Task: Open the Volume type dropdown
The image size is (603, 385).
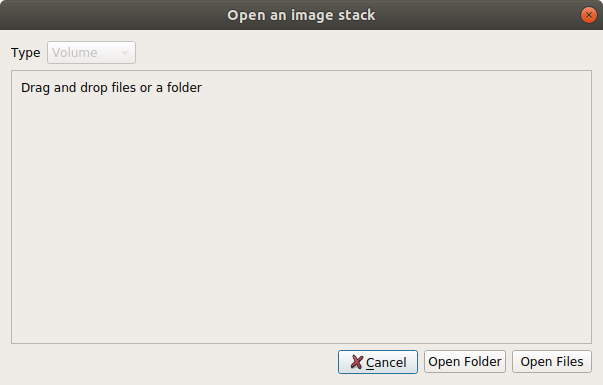Action: pyautogui.click(x=91, y=53)
